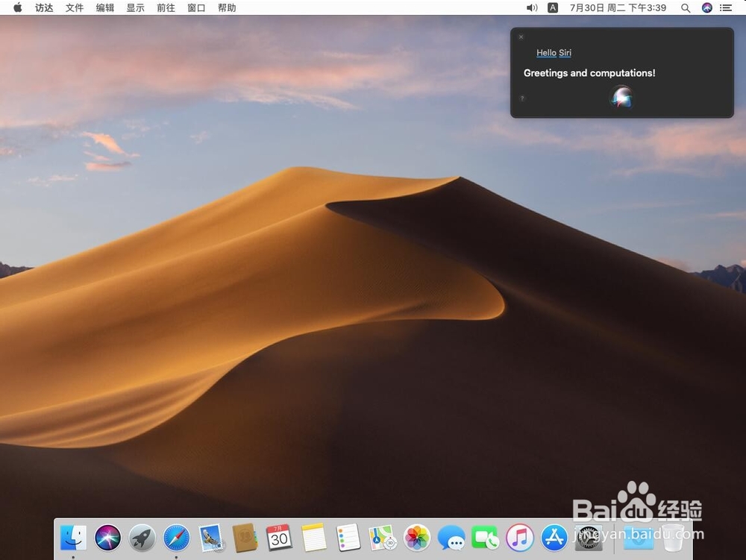746x560 pixels.
Task: Open the 显示 menu
Action: [136, 7]
